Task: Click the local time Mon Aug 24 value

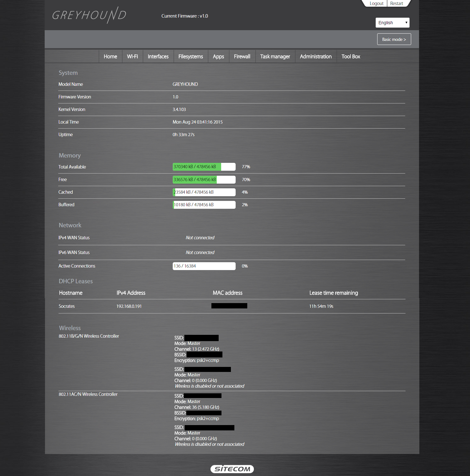Action: click(x=198, y=122)
